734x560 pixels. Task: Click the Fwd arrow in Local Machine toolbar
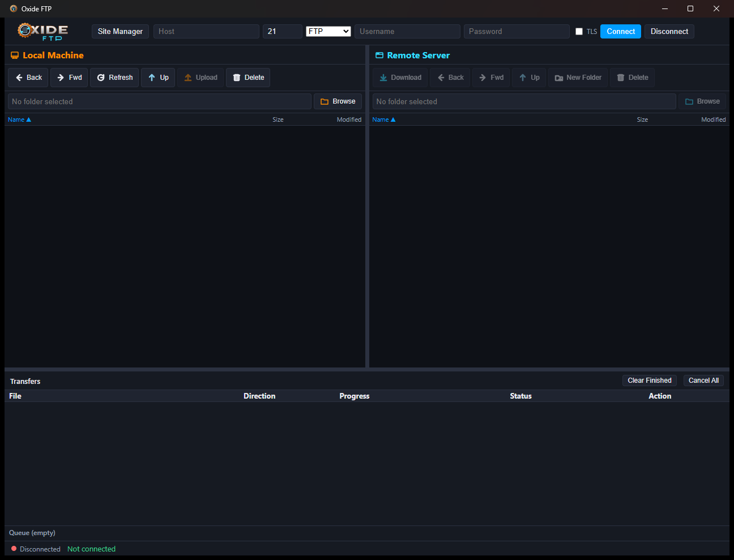[69, 78]
